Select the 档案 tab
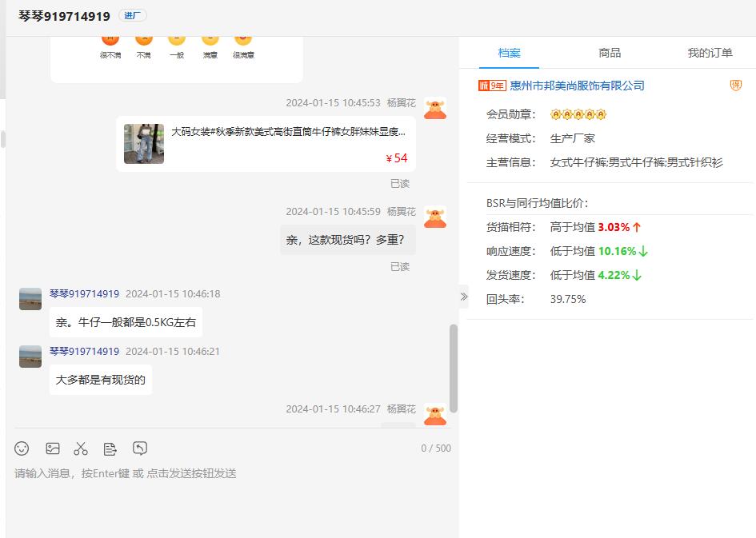The height and width of the screenshot is (538, 756). (x=509, y=53)
